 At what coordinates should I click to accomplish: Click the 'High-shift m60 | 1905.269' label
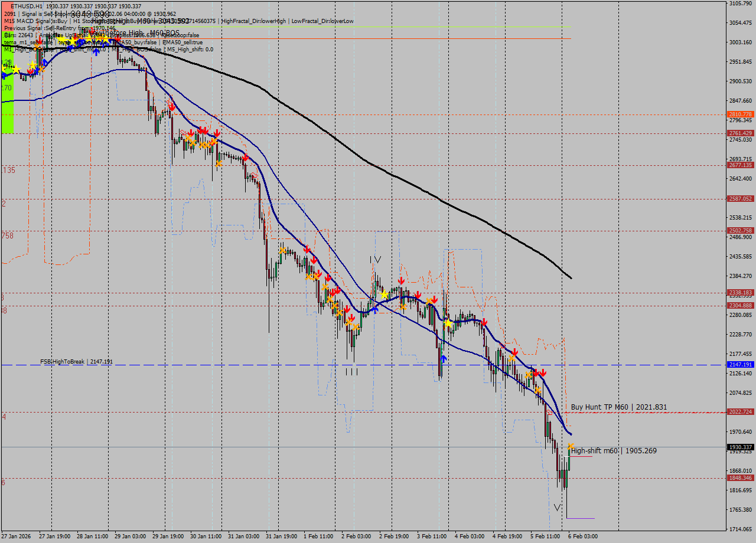[x=614, y=451]
